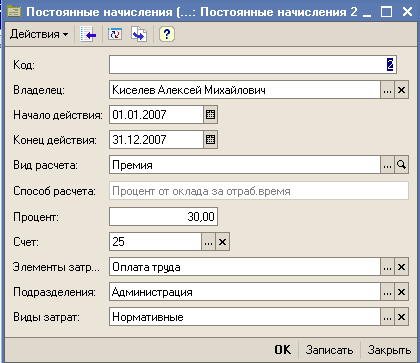
Task: Click Подразделения field with Администрация
Action: (245, 292)
